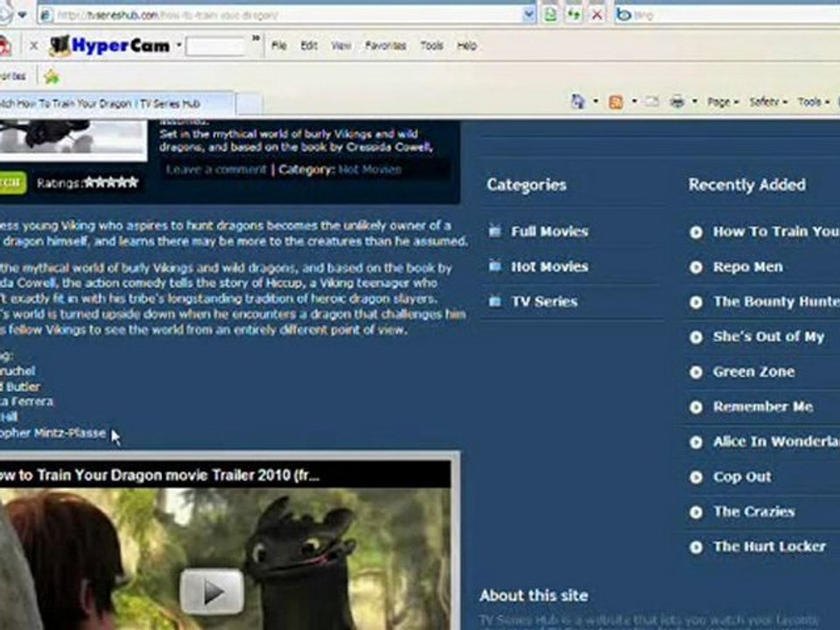Open the Help menu
The height and width of the screenshot is (630, 840).
[x=467, y=46]
